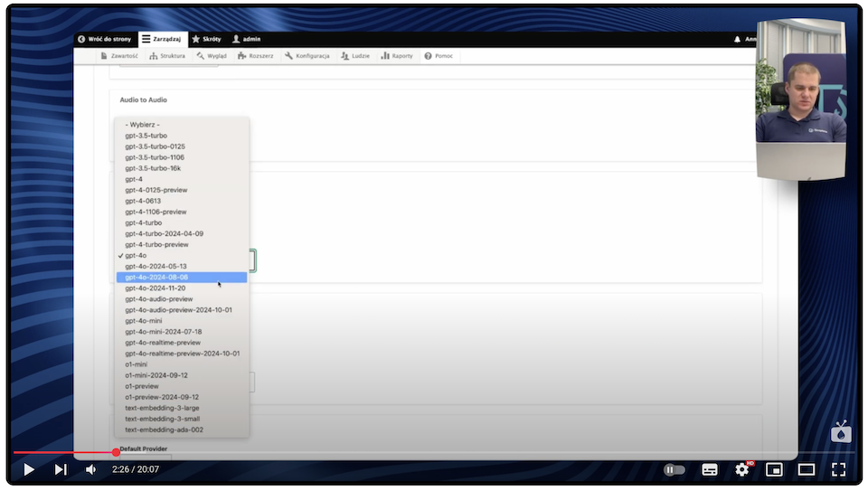The image size is (868, 491).
Task: Select gpt-4o-2024-05-13 option
Action: tap(182, 266)
